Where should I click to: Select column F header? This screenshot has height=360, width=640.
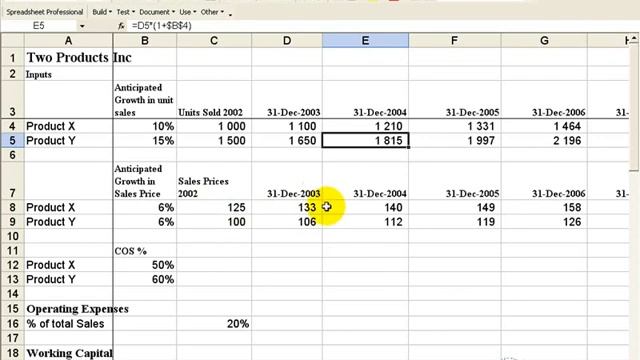click(454, 40)
